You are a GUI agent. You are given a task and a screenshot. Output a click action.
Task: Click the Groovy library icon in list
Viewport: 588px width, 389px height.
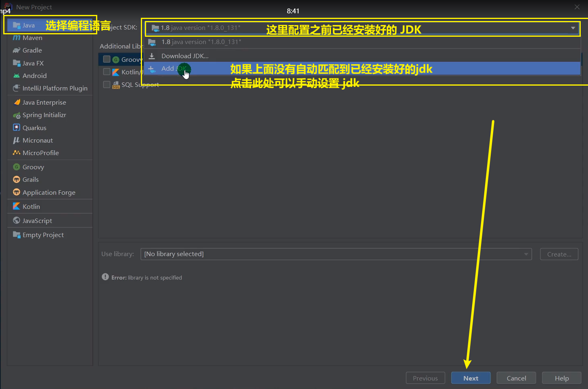click(x=116, y=60)
